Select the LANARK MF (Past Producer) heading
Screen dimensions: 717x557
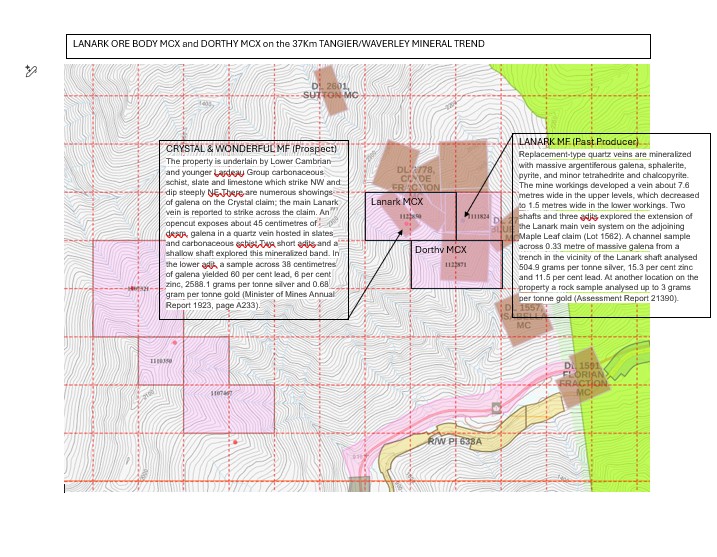(578, 141)
